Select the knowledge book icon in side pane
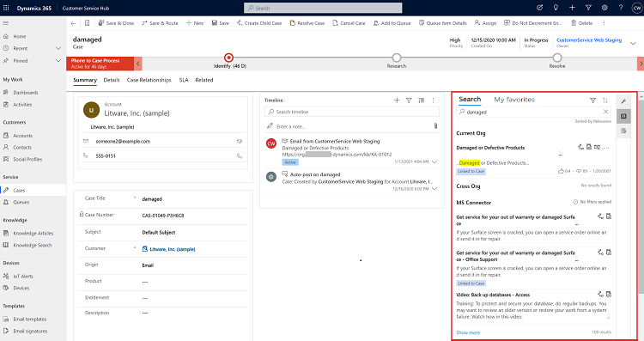 [x=623, y=116]
